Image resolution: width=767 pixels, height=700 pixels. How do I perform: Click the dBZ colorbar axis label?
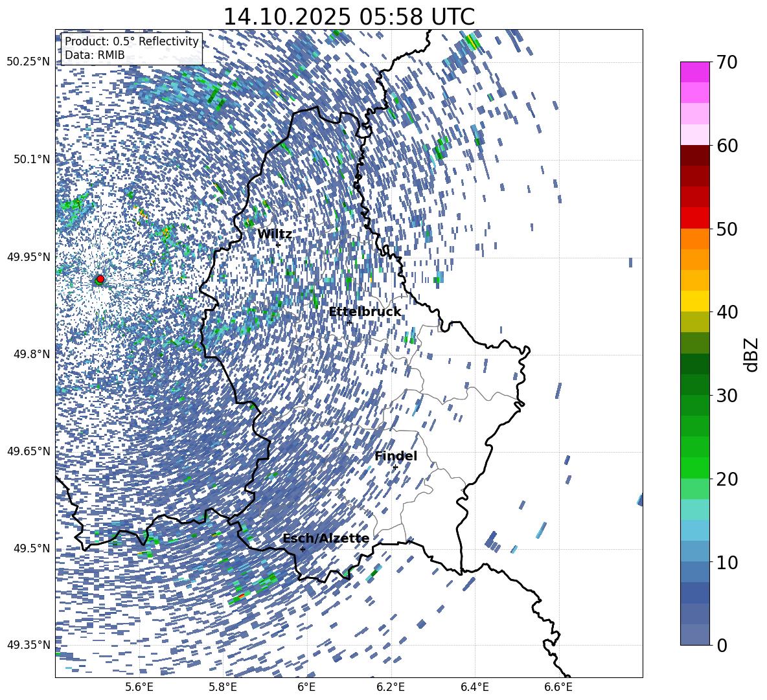pos(752,354)
